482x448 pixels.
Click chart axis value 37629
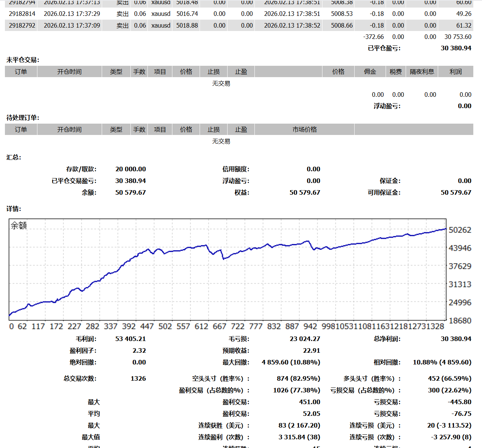(x=460, y=266)
